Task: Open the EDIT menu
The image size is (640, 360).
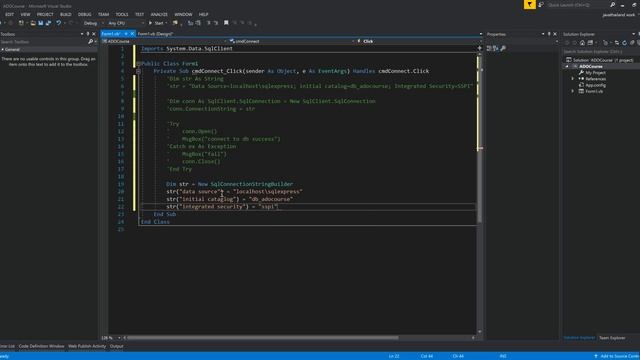Action: [9, 14]
